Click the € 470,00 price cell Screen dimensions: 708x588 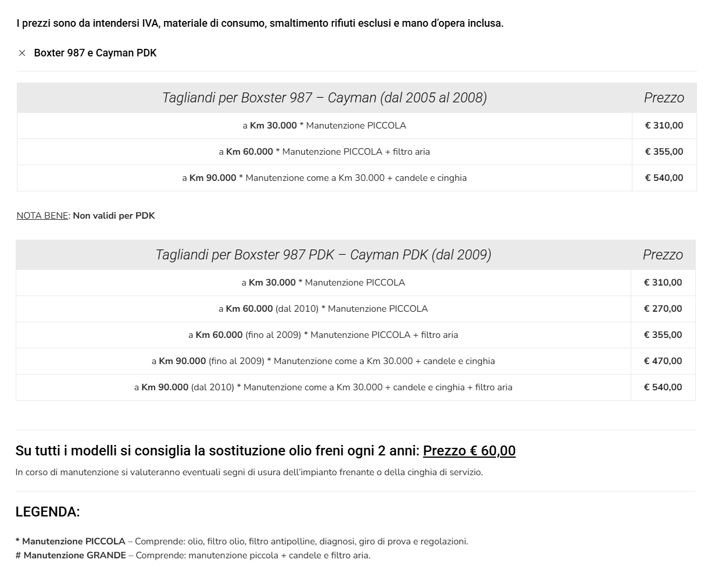pyautogui.click(x=663, y=361)
